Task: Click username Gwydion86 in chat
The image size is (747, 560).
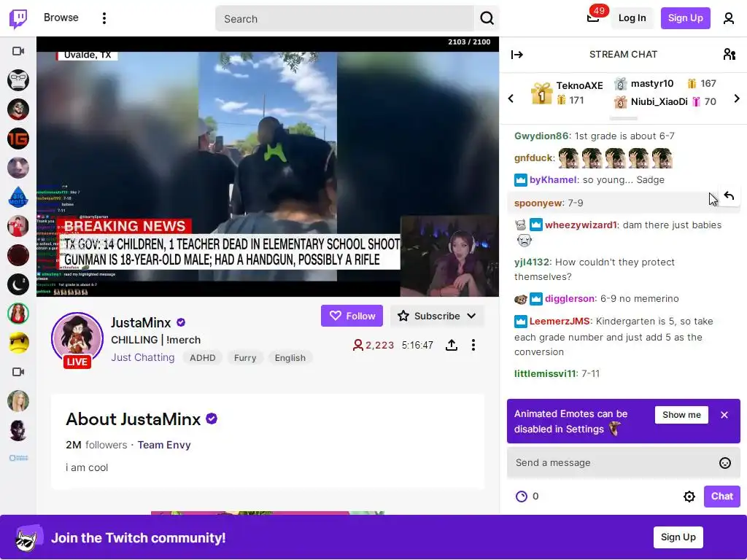Action: pos(541,136)
